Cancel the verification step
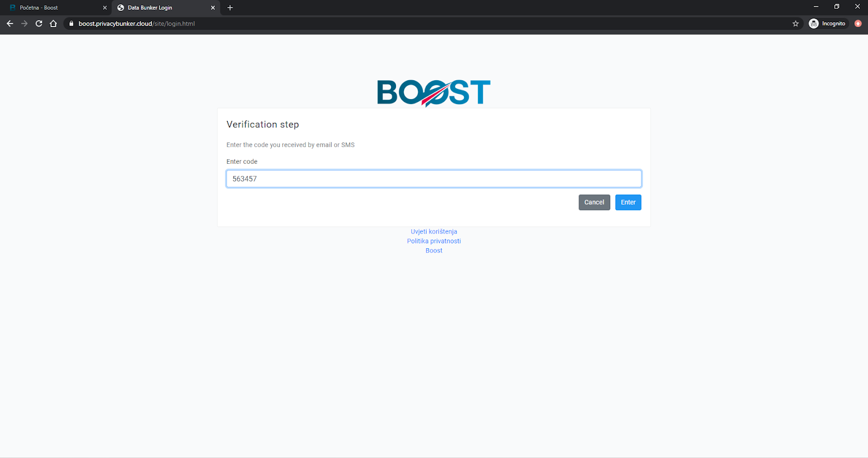Screen dimensions: 868x458 click(594, 202)
